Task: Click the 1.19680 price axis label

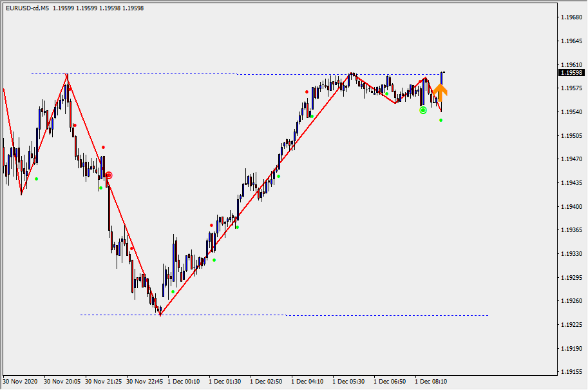Action: [x=571, y=17]
